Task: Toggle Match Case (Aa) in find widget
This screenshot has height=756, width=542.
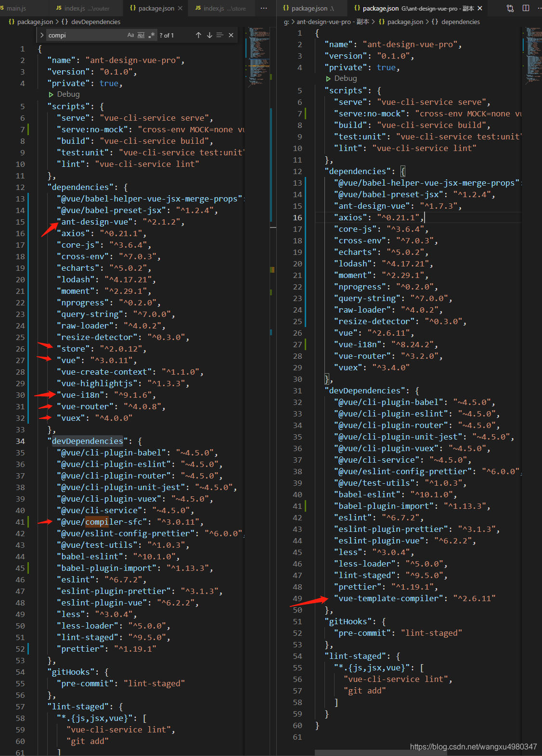Action: [x=130, y=35]
